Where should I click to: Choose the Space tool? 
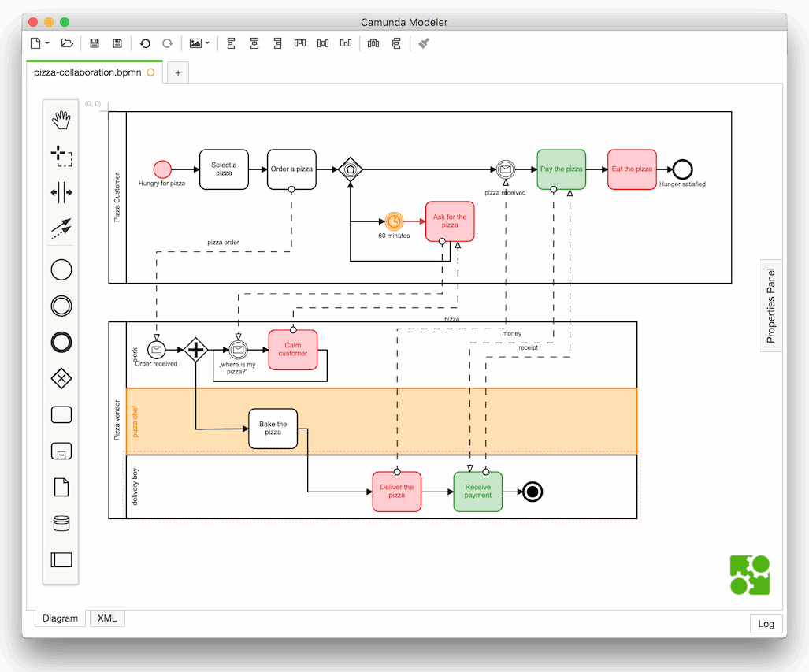[x=61, y=192]
